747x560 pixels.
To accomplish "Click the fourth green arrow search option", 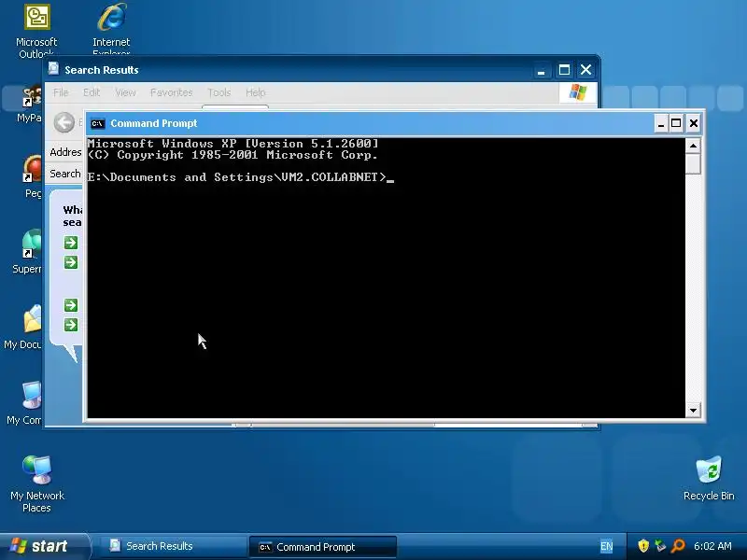I will coord(71,325).
